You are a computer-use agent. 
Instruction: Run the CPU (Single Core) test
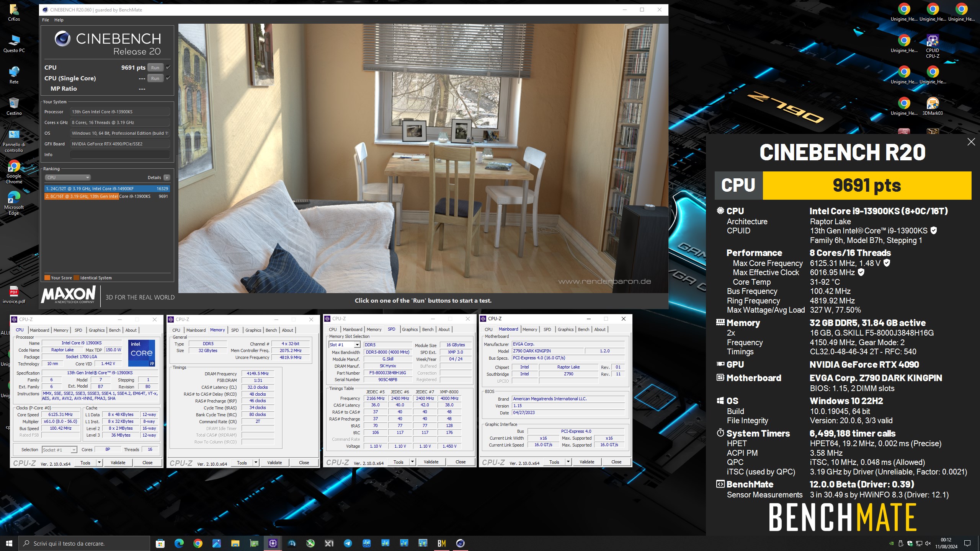(155, 78)
